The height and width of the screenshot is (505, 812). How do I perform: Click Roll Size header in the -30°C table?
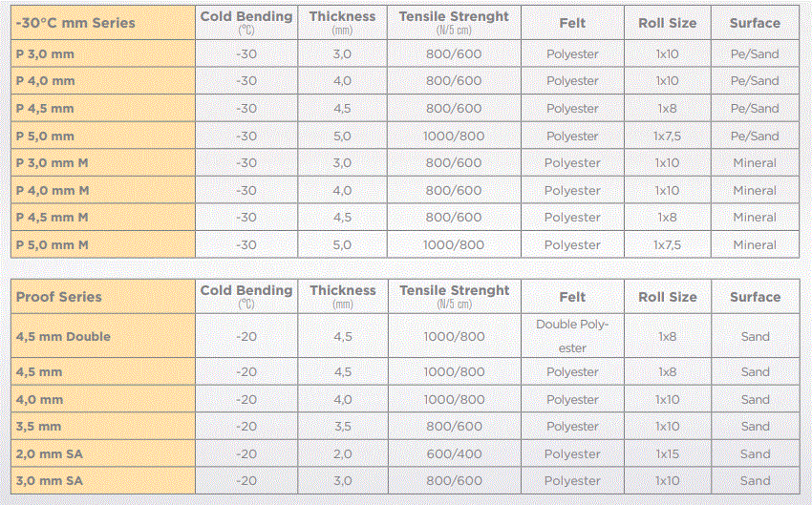click(668, 22)
